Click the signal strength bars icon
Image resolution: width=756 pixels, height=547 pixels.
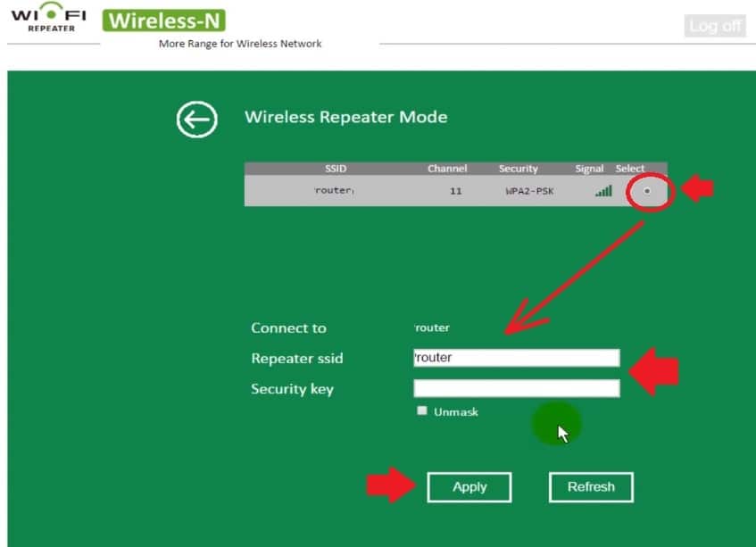click(604, 191)
